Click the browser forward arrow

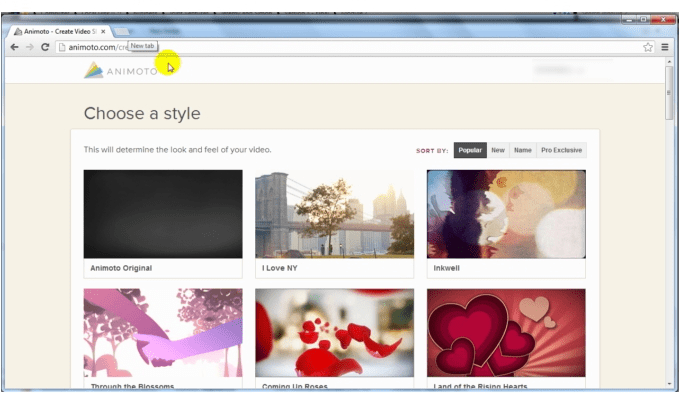29,47
